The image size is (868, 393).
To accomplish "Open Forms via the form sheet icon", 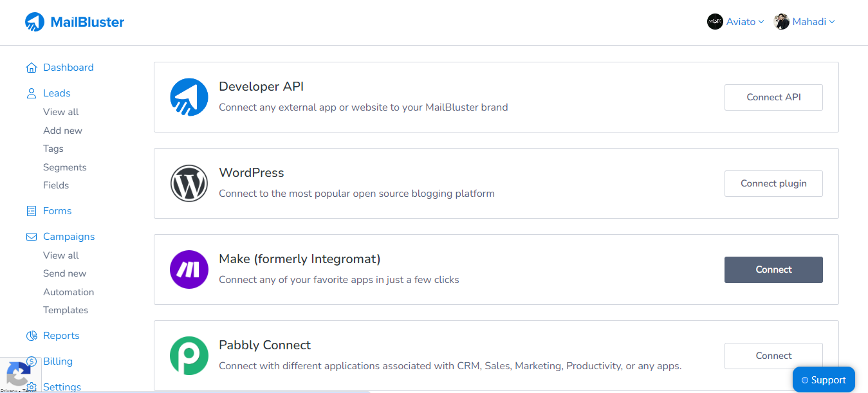I will click(31, 210).
